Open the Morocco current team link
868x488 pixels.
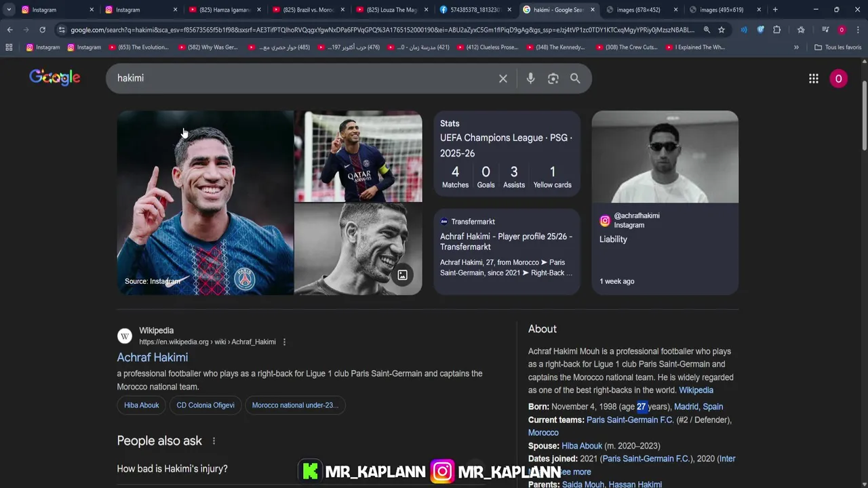(x=543, y=432)
